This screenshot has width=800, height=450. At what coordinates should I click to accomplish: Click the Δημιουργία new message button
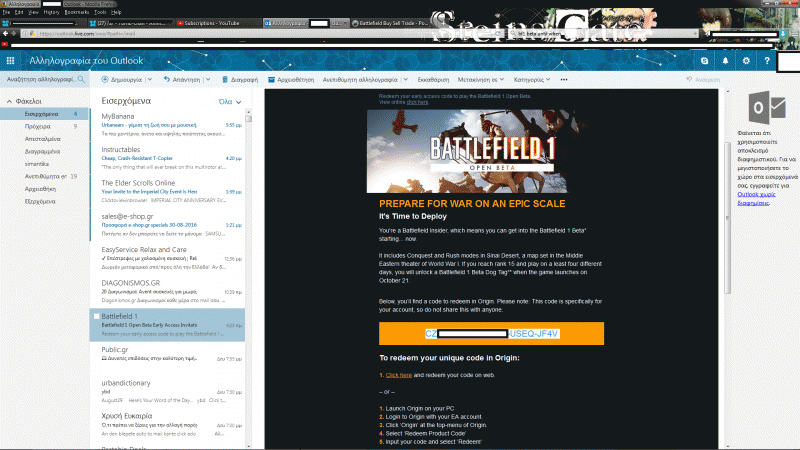pyautogui.click(x=121, y=80)
